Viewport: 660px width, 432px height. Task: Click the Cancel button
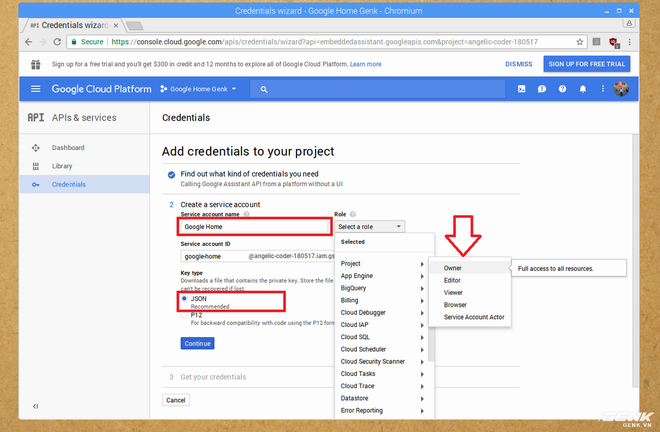click(x=176, y=400)
